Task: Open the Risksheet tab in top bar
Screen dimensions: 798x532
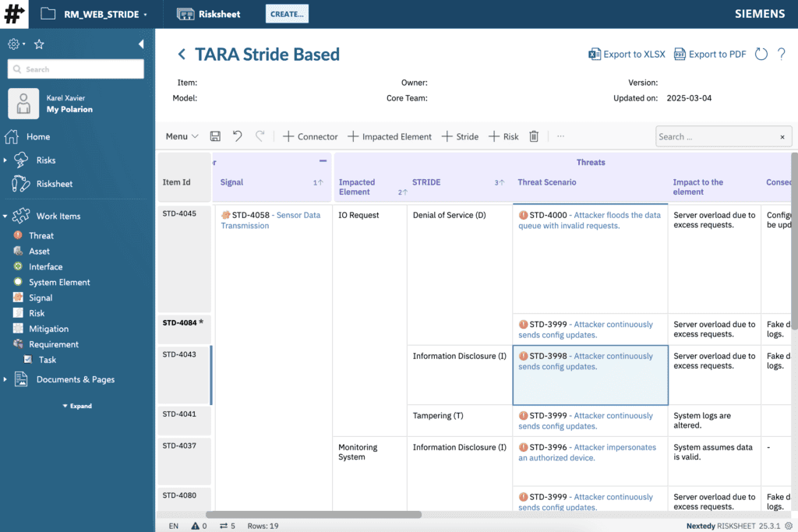Action: click(209, 14)
